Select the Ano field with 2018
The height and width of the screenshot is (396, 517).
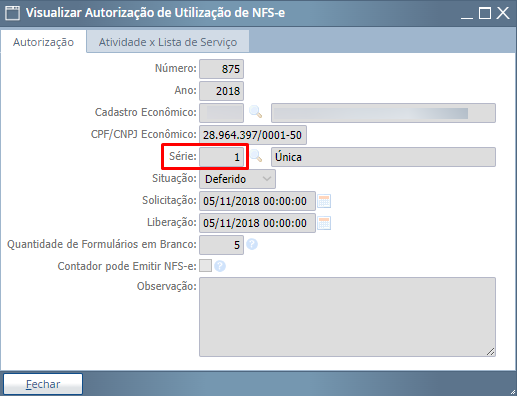tap(221, 91)
